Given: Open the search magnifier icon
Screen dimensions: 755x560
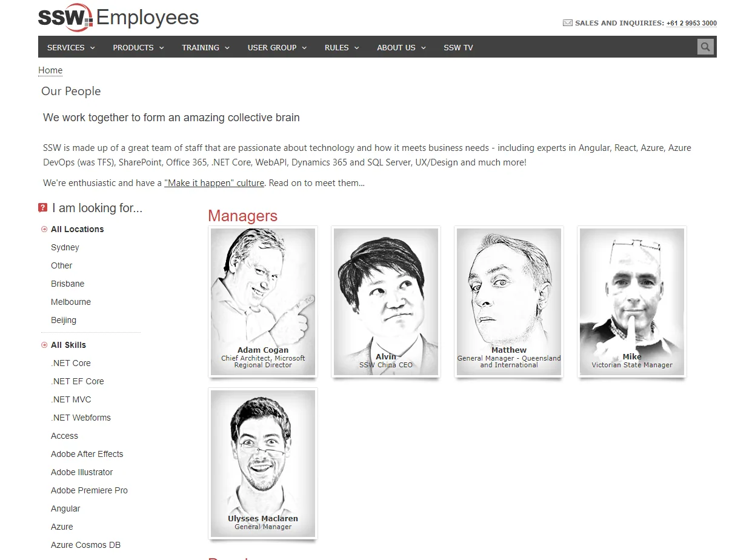Looking at the screenshot, I should pos(705,47).
